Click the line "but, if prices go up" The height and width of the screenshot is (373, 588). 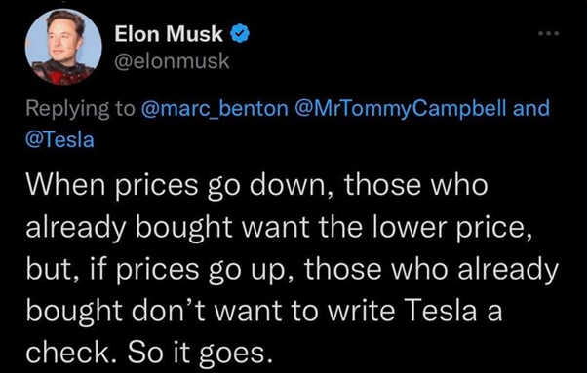tap(156, 269)
